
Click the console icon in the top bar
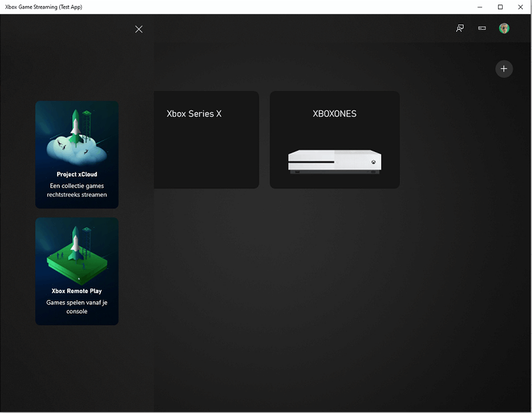(x=481, y=28)
